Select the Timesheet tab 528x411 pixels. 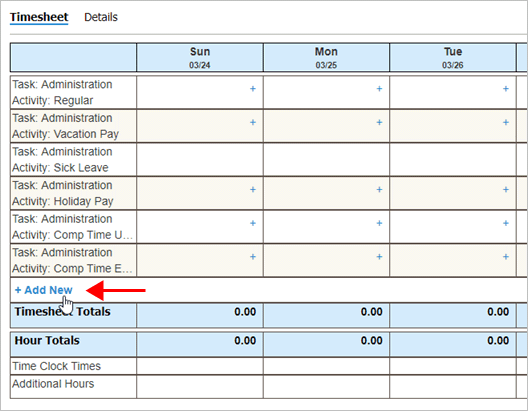coord(39,17)
